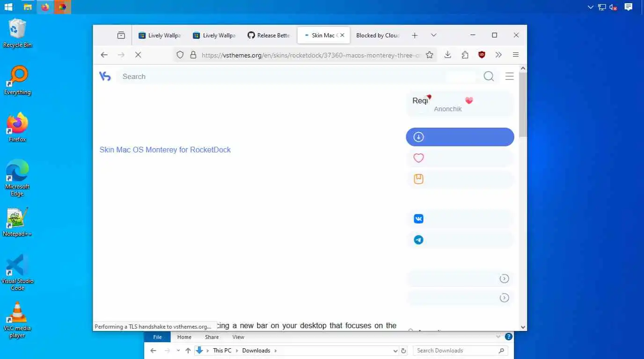Image resolution: width=644 pixels, height=359 pixels.
Task: Open the Windows Start menu
Action: (x=8, y=7)
